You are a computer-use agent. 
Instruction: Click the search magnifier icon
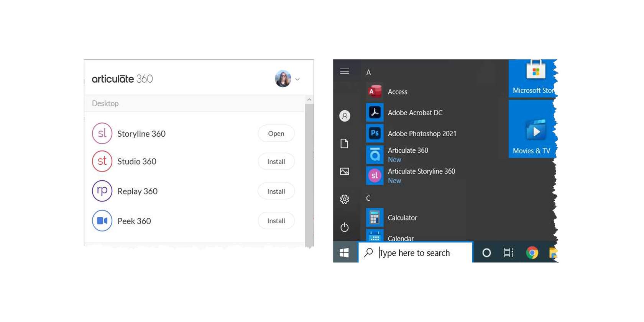pos(368,252)
